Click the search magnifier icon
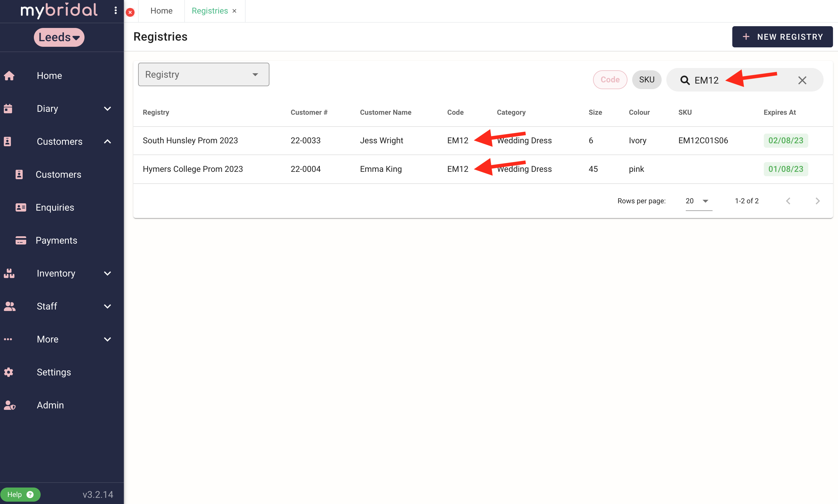 click(x=685, y=80)
